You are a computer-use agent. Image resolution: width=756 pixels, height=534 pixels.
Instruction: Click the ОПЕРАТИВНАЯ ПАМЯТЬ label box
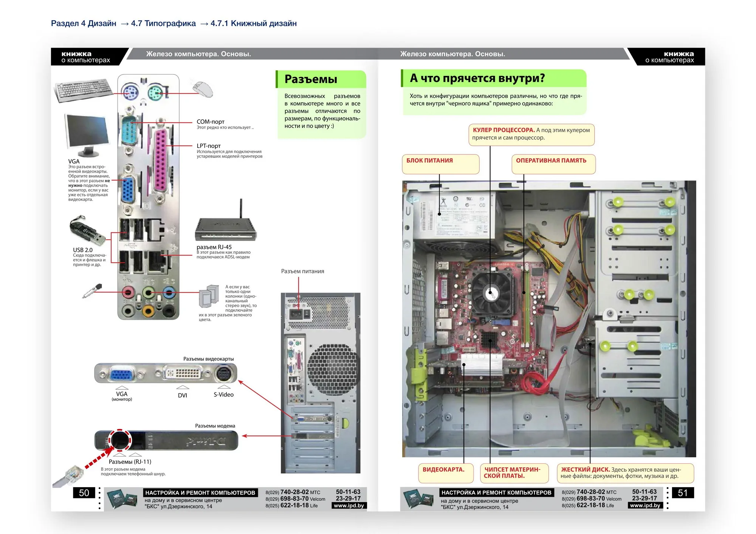click(553, 164)
